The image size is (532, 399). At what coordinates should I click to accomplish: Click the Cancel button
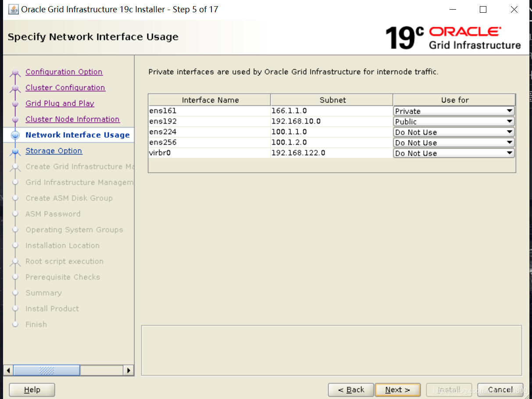pyautogui.click(x=500, y=390)
